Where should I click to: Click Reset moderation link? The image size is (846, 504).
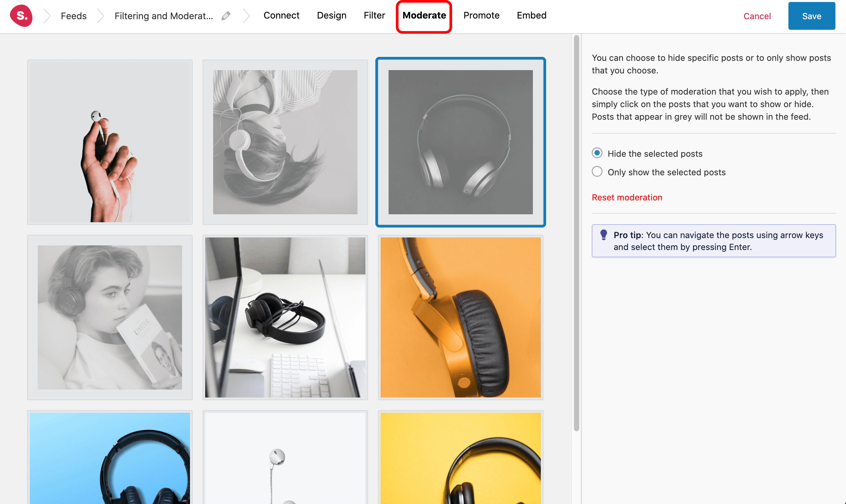coord(627,197)
